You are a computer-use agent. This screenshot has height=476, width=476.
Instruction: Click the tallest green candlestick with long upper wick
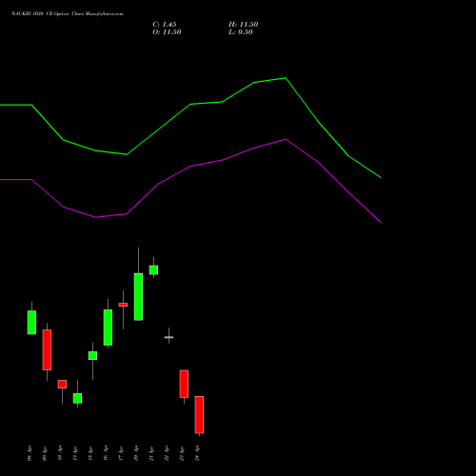138,297
